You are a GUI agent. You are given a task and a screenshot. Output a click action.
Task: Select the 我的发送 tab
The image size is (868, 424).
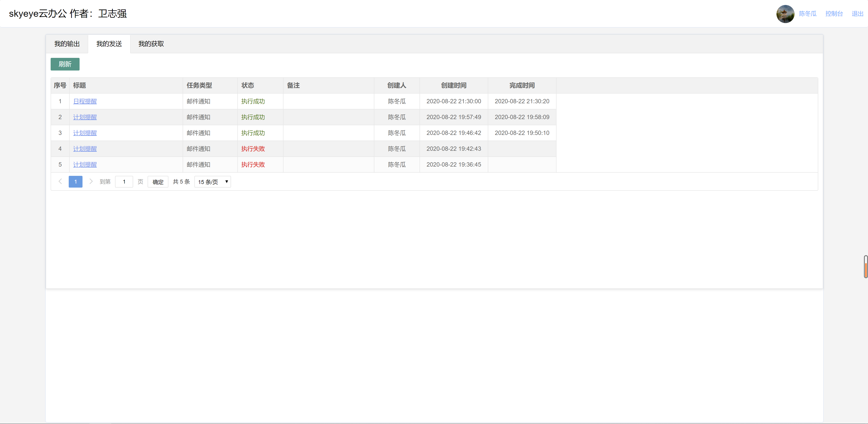pos(108,43)
